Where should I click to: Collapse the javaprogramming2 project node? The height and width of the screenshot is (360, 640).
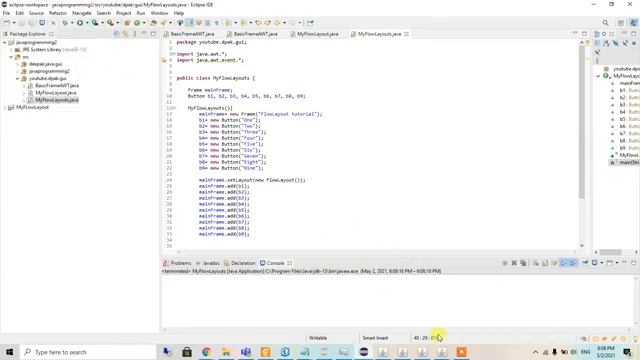4,42
